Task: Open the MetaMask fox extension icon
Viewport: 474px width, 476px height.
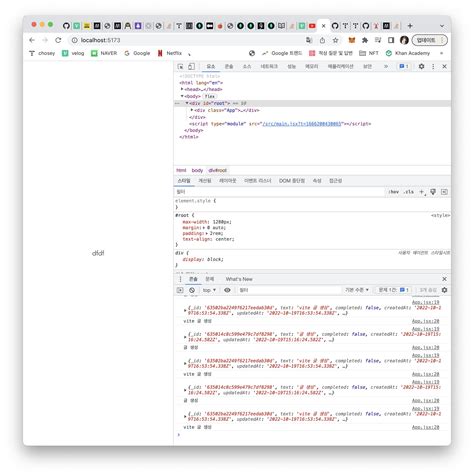Action: (352, 40)
